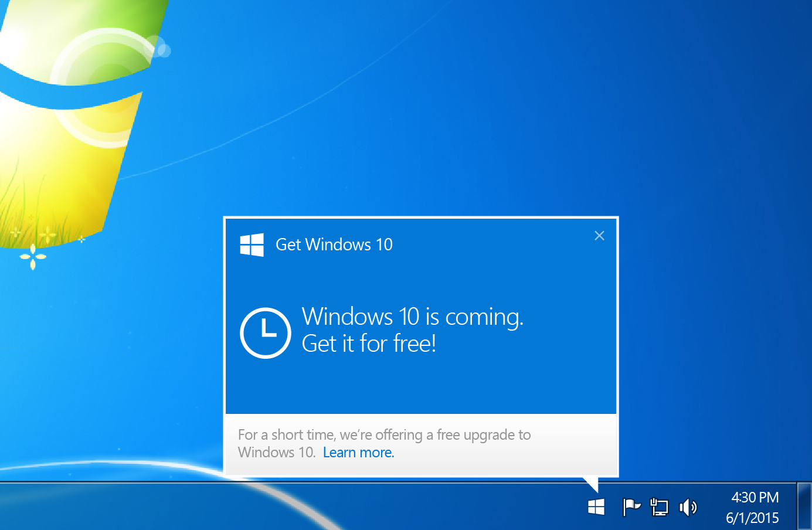Open the Action Center flag icon
This screenshot has width=812, height=530.
631,507
